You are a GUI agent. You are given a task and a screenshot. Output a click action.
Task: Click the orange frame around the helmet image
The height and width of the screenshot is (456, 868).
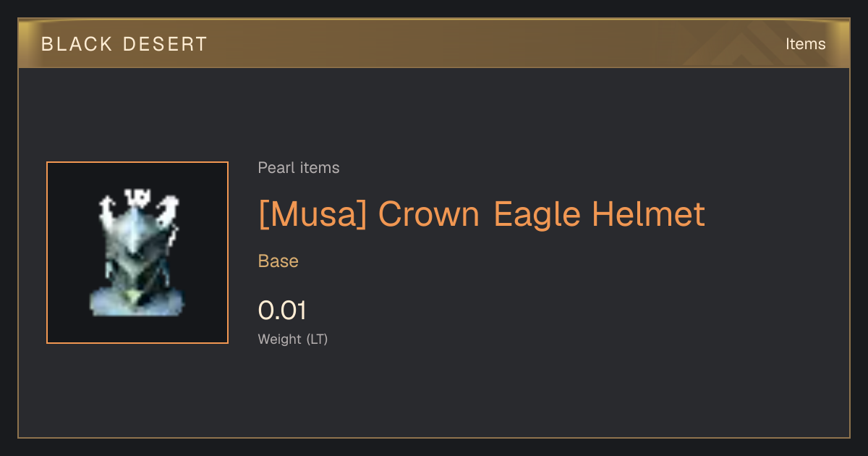coord(137,253)
